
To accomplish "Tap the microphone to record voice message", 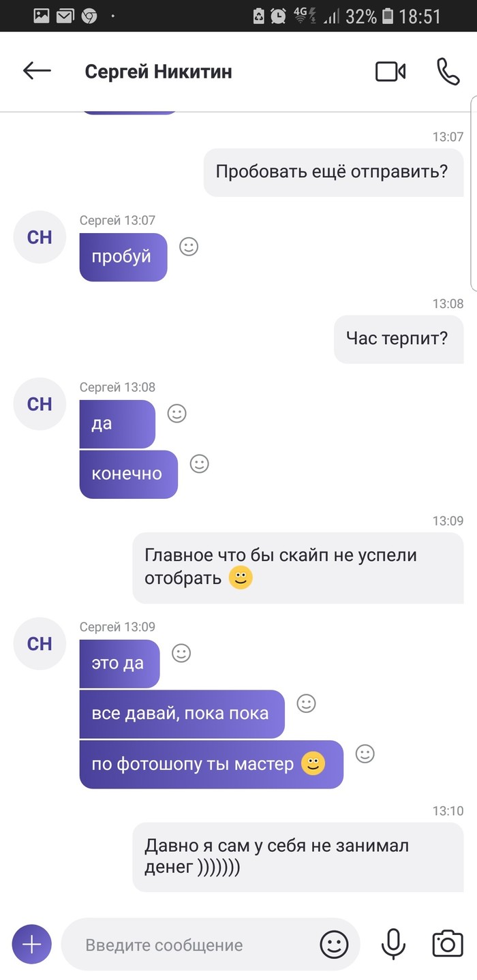I will tap(392, 944).
